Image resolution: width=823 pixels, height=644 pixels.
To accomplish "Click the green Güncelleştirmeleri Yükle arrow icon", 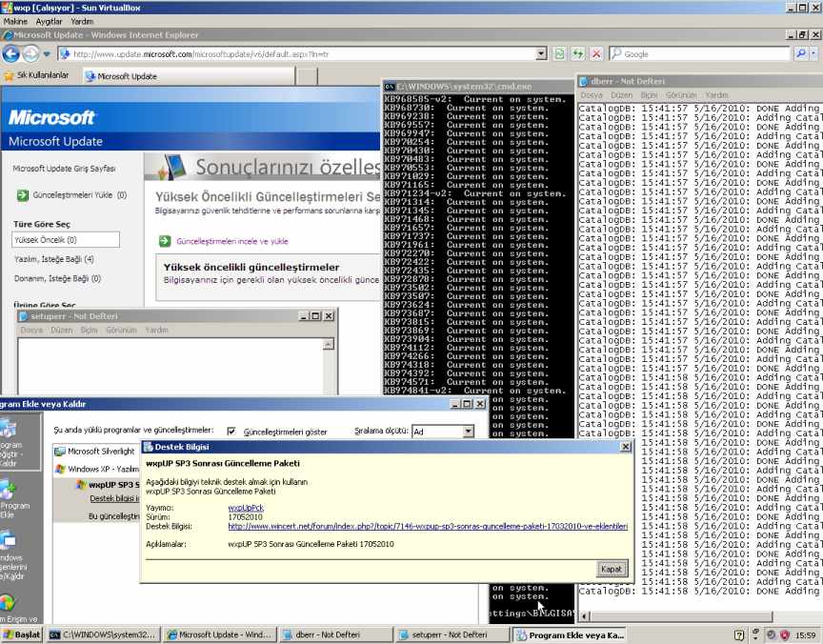I will [23, 195].
